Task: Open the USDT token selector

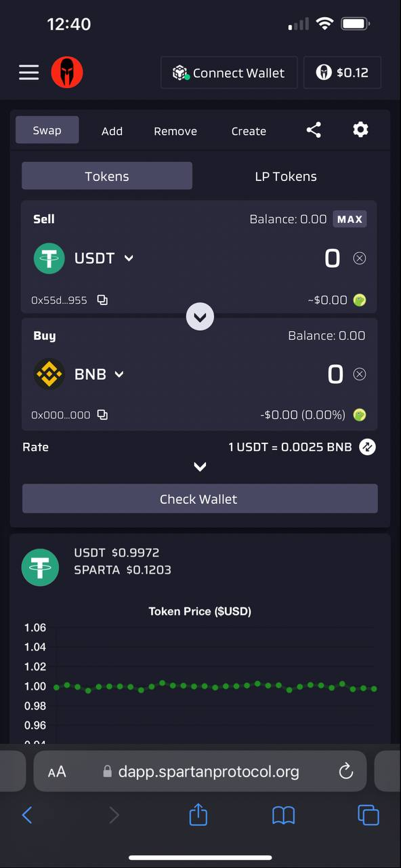Action: (x=128, y=258)
